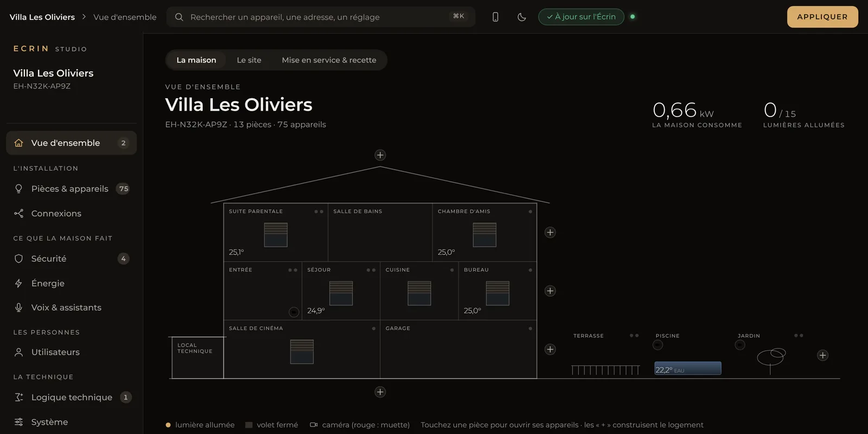Image resolution: width=868 pixels, height=434 pixels.
Task: Add a floor above the roof
Action: [x=380, y=155]
